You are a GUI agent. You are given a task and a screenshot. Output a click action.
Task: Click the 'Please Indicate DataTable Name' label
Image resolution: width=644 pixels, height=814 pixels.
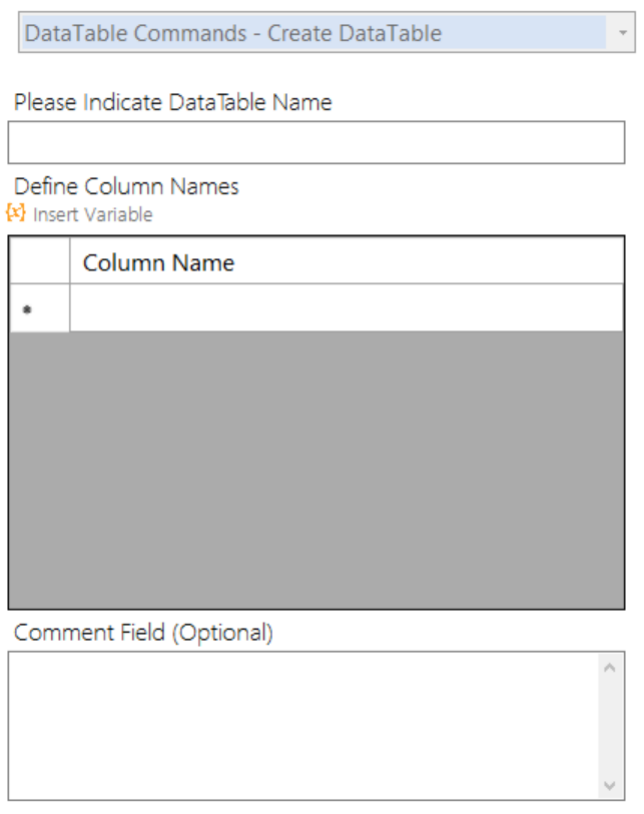173,102
